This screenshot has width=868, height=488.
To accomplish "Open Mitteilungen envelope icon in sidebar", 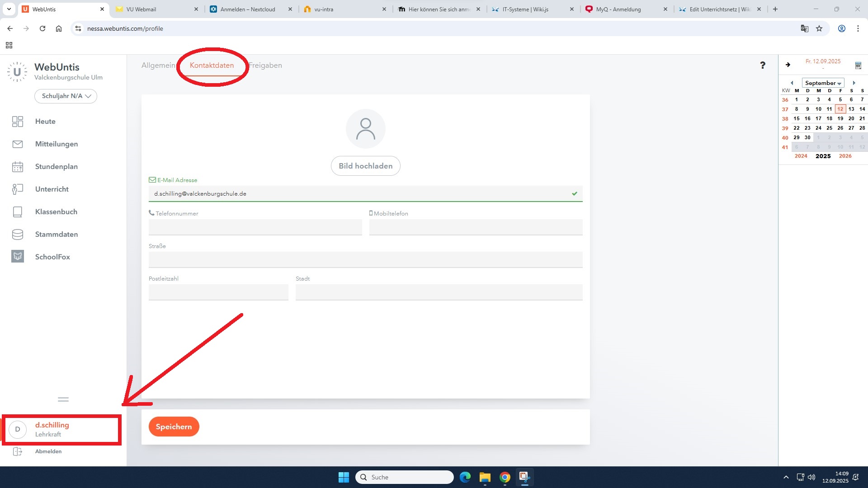I will coord(18,144).
